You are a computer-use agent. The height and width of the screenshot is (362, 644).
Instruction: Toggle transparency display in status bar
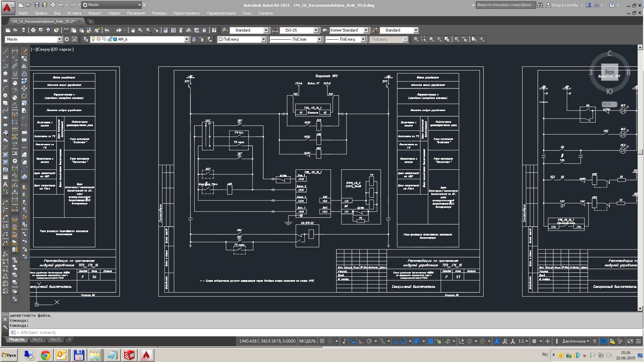[430, 341]
